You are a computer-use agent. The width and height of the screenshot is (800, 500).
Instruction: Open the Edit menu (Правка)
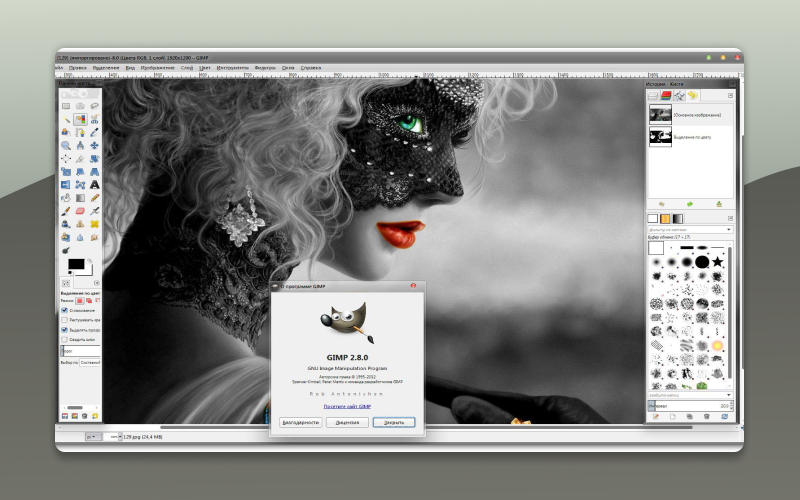click(x=78, y=67)
